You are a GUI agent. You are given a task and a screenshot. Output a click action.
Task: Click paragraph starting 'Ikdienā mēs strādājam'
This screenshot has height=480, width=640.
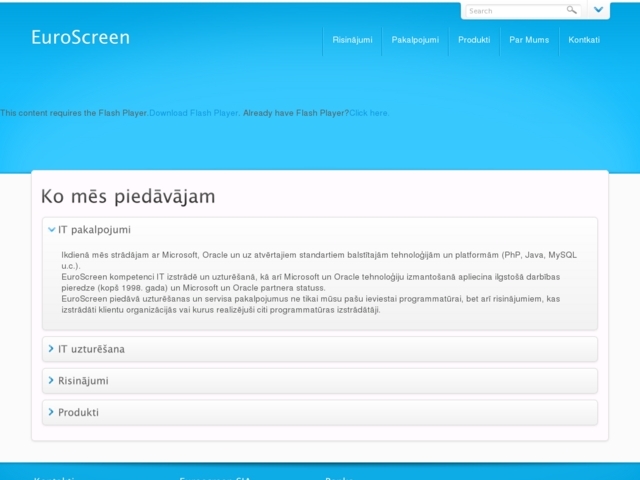point(319,260)
